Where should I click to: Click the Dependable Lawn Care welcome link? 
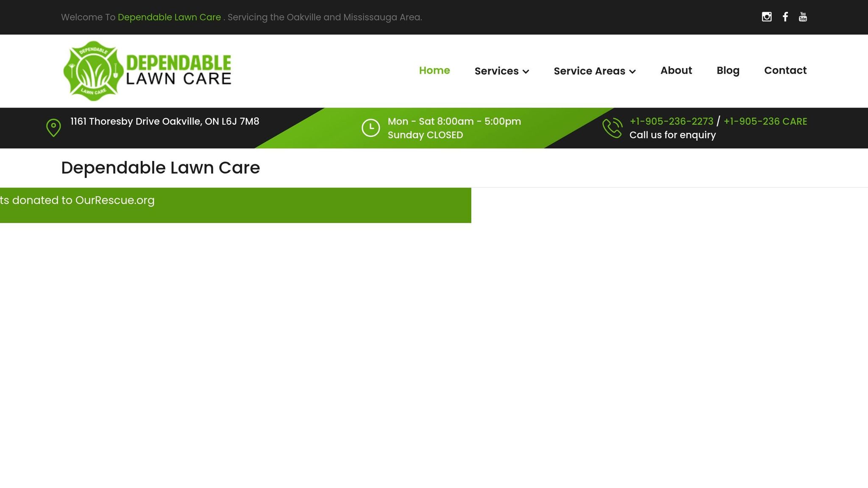[169, 17]
